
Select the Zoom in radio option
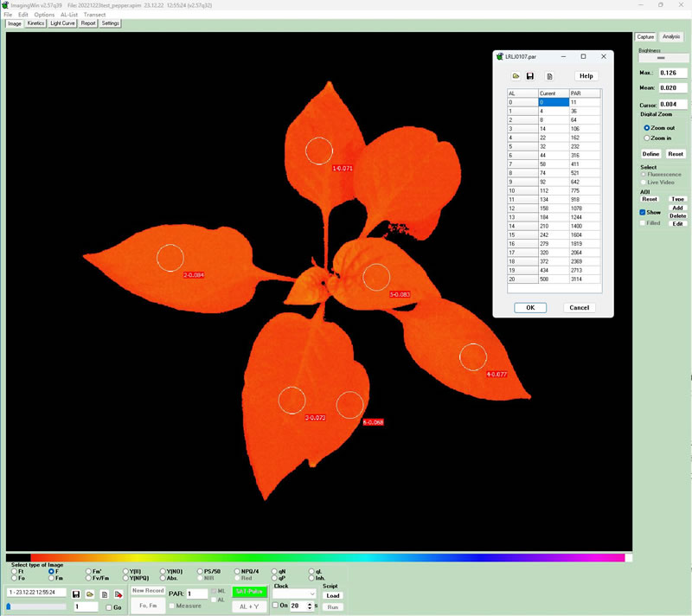(646, 138)
